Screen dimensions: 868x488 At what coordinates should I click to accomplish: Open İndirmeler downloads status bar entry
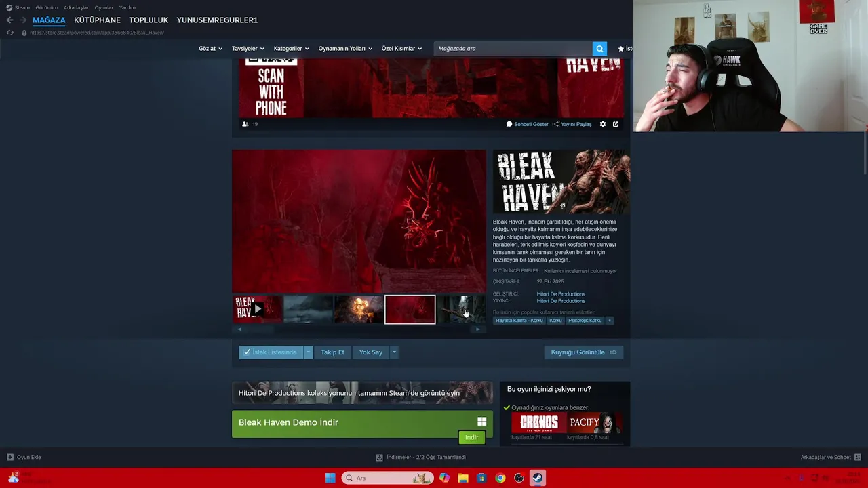coord(420,457)
